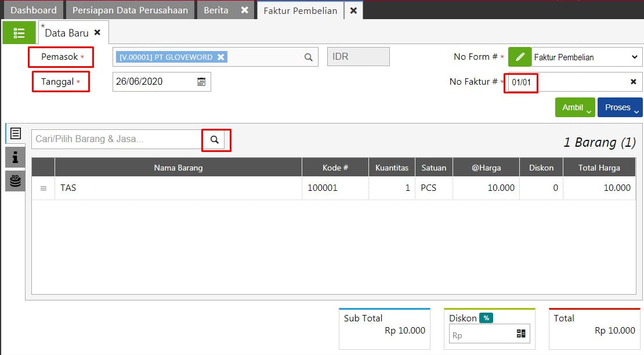Open the date picker calendar icon
Screen dimensions: 644x355
point(201,82)
